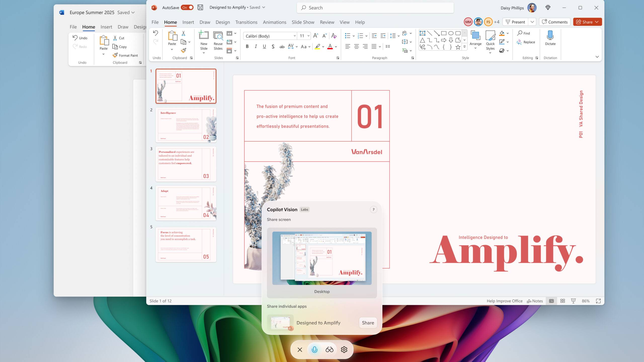The image size is (644, 362).
Task: Expand the font size 11 dropdown
Action: tap(308, 36)
